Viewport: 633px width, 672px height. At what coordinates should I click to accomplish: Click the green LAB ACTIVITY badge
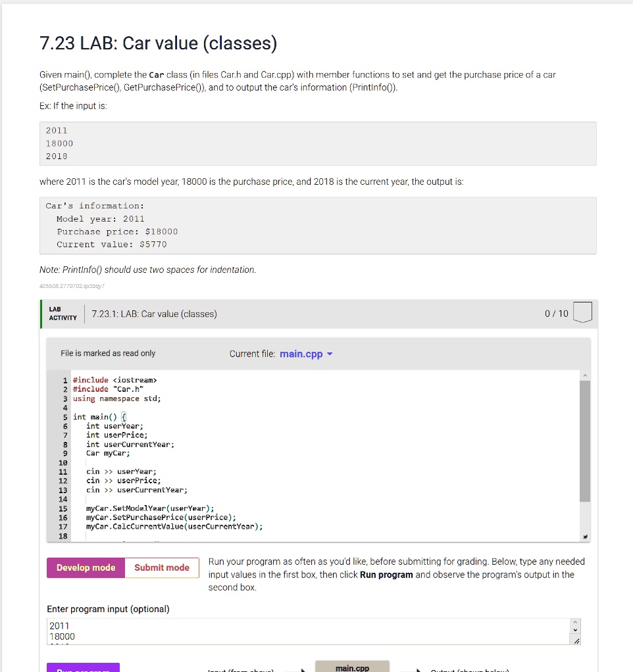(61, 314)
